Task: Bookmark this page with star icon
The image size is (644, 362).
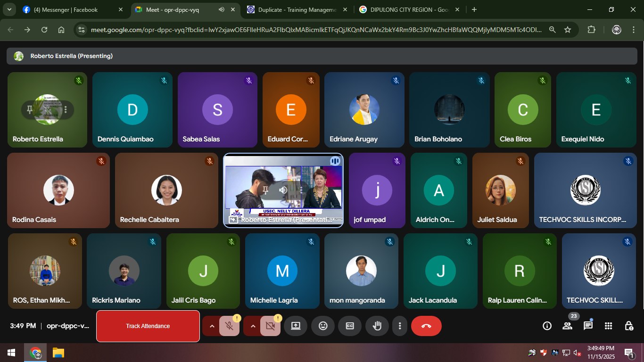Action: click(568, 30)
